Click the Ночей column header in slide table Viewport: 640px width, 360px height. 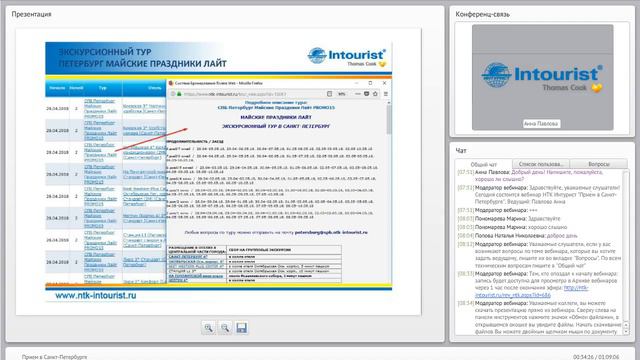(x=76, y=88)
